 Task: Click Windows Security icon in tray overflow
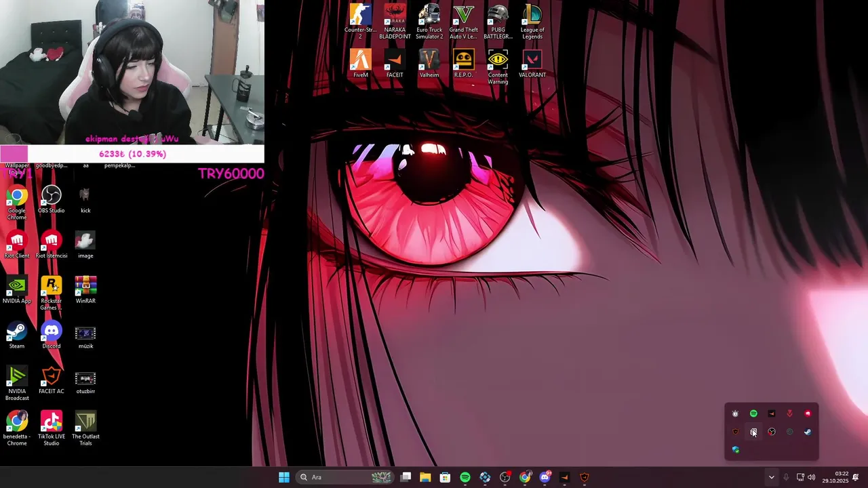pyautogui.click(x=735, y=449)
